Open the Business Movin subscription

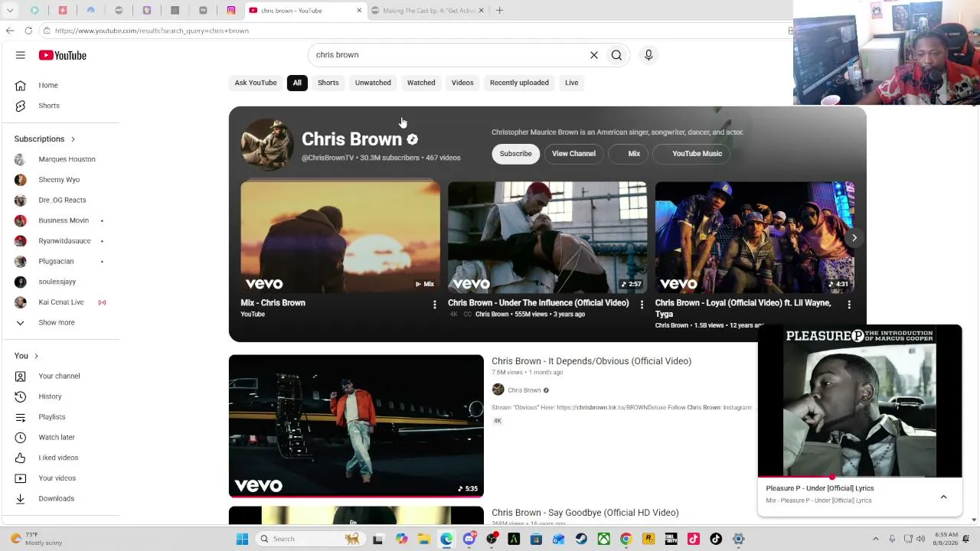click(60, 220)
